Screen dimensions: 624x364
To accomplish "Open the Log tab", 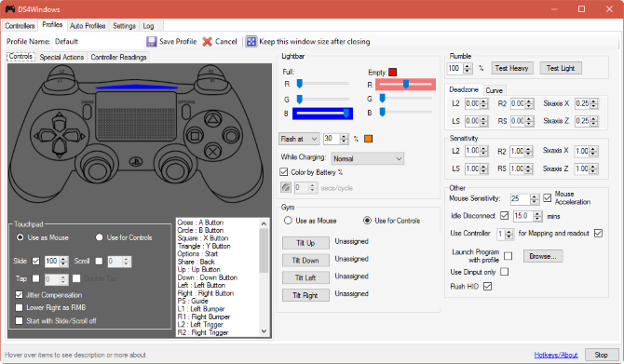I will (148, 26).
